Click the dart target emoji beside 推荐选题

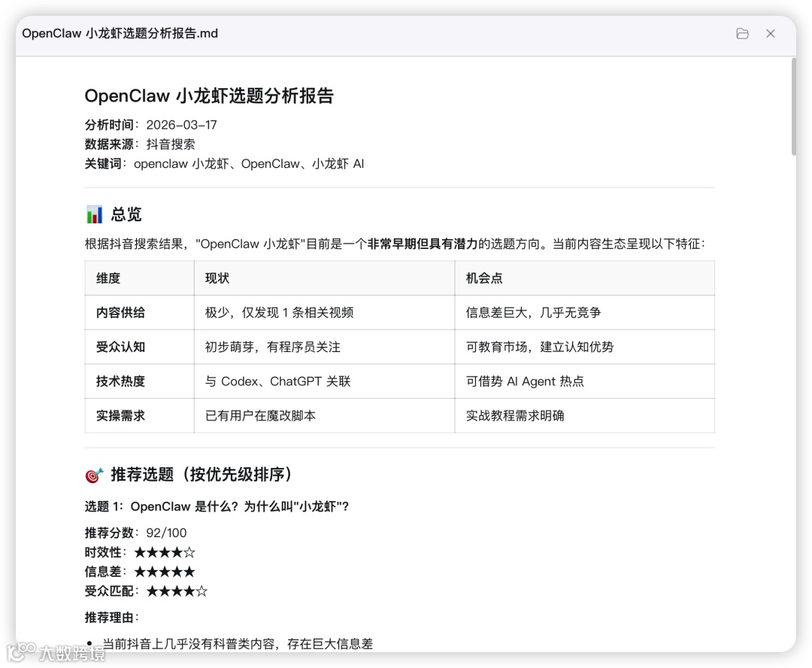(x=94, y=475)
